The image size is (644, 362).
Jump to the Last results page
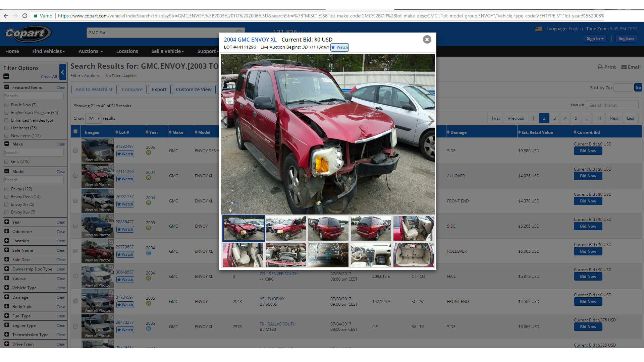[x=630, y=118]
